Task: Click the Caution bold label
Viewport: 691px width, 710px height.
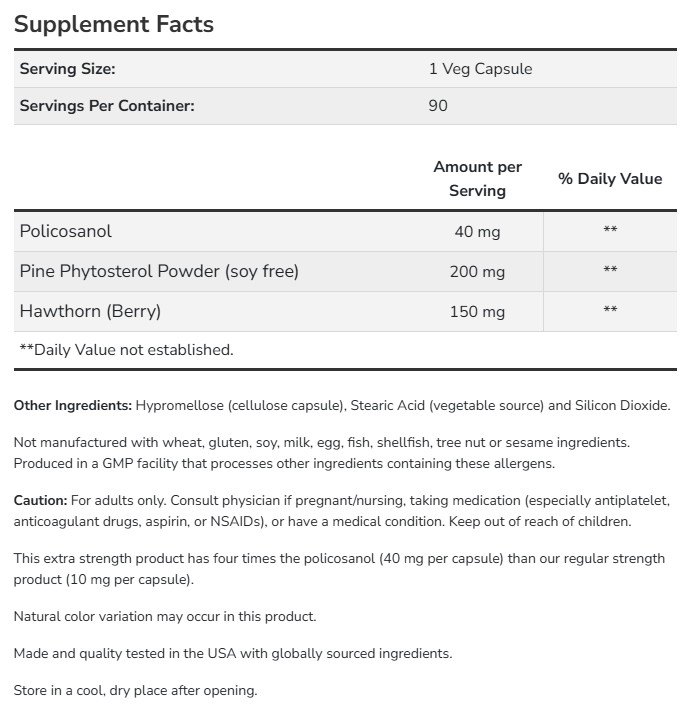Action: 41,499
